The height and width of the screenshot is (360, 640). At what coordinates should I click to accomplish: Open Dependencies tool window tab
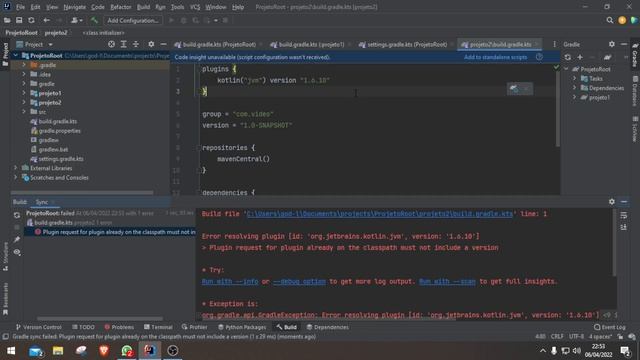click(x=327, y=327)
